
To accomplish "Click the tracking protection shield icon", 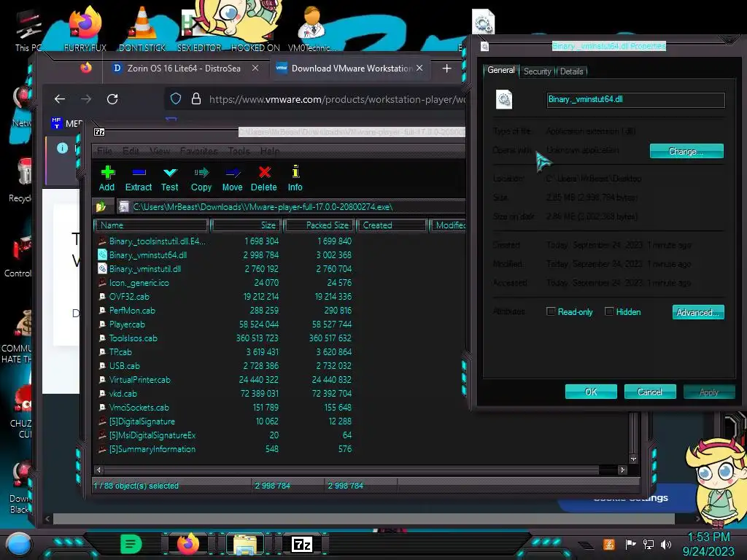I will coord(176,99).
